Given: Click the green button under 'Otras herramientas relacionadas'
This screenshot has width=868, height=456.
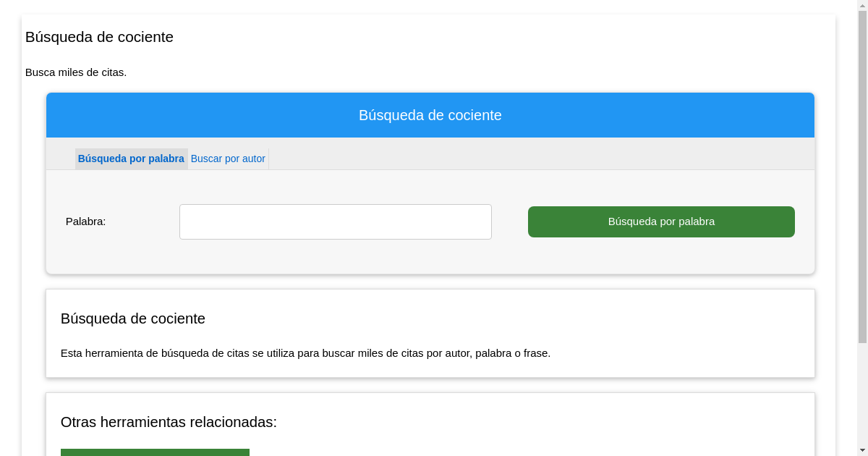Looking at the screenshot, I should click(155, 452).
